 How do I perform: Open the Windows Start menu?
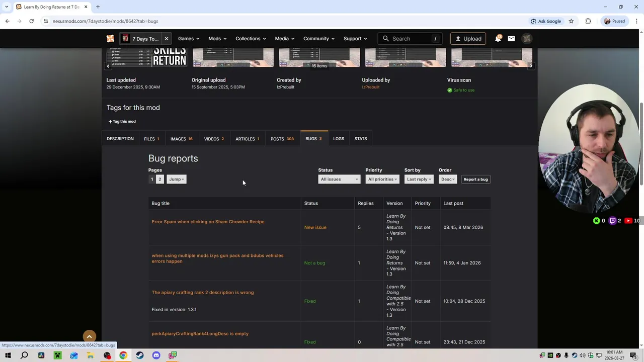[x=8, y=355]
